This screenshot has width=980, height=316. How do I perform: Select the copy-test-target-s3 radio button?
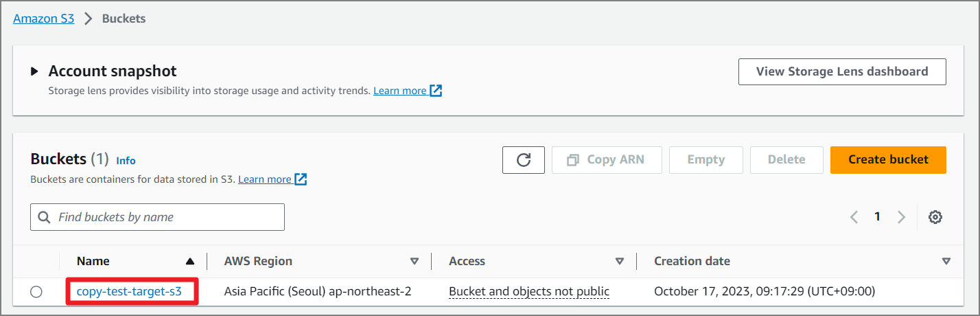point(36,292)
